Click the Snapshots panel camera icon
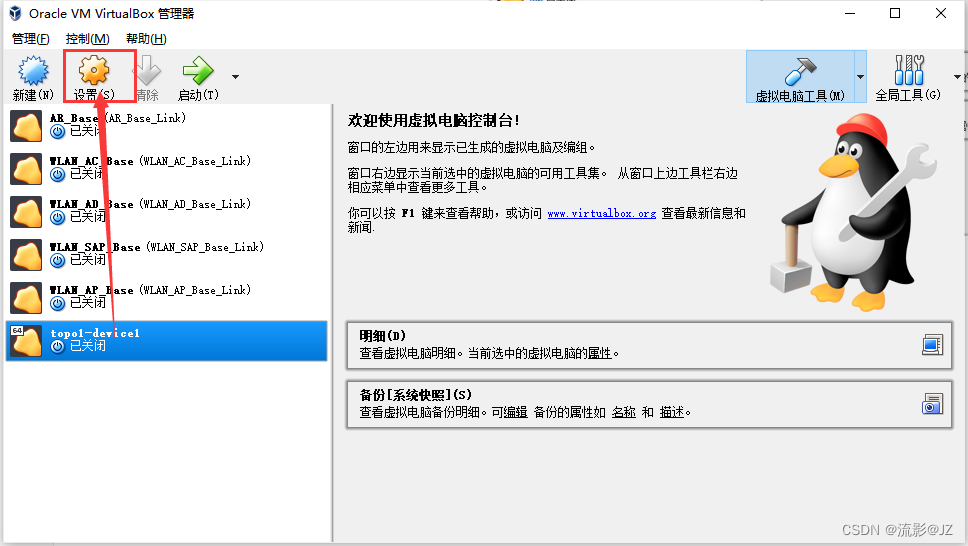 point(932,404)
